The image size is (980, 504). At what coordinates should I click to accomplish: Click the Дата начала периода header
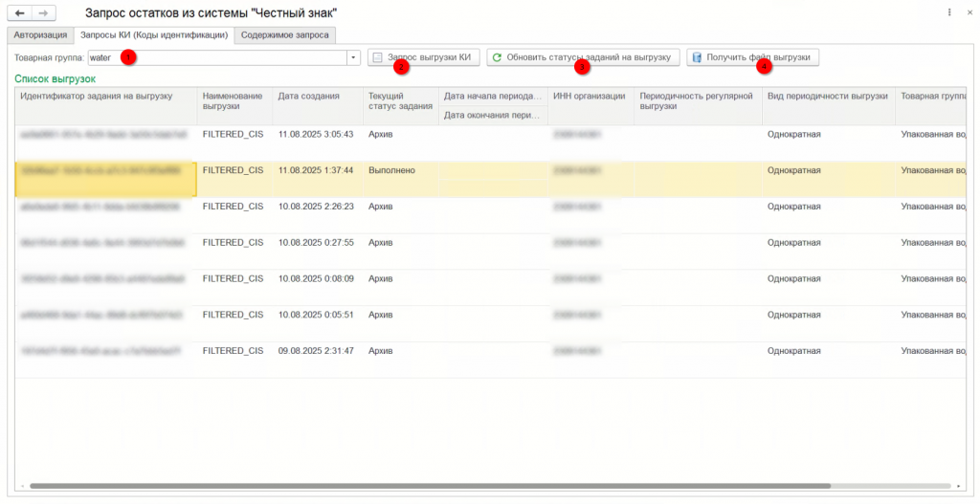[493, 97]
